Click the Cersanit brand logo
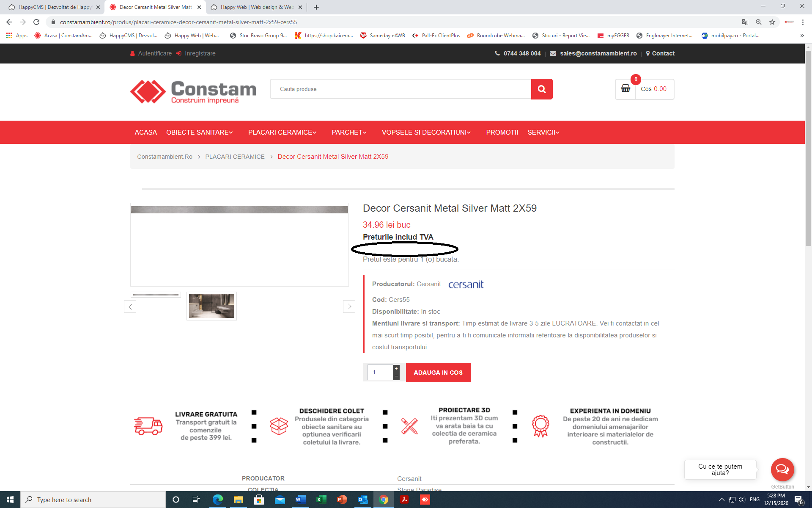The height and width of the screenshot is (508, 812). click(466, 284)
